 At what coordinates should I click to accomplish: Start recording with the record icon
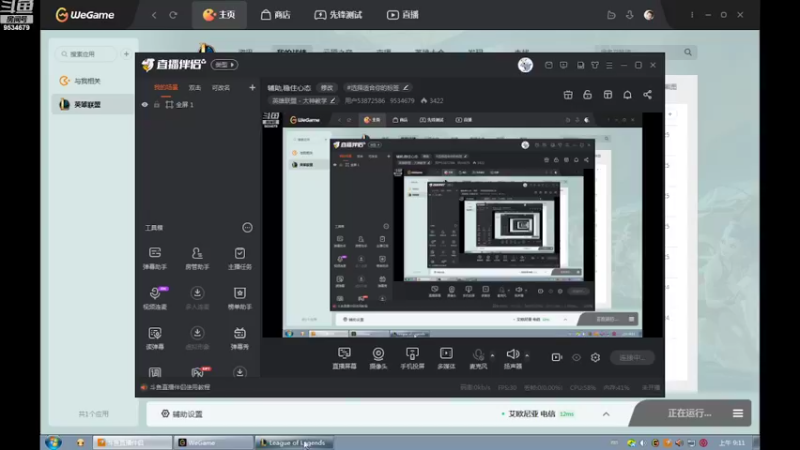pyautogui.click(x=557, y=358)
